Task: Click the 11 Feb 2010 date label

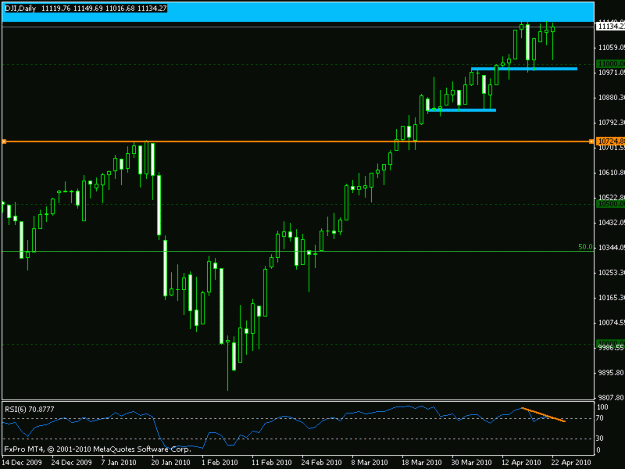Action: pos(271,462)
